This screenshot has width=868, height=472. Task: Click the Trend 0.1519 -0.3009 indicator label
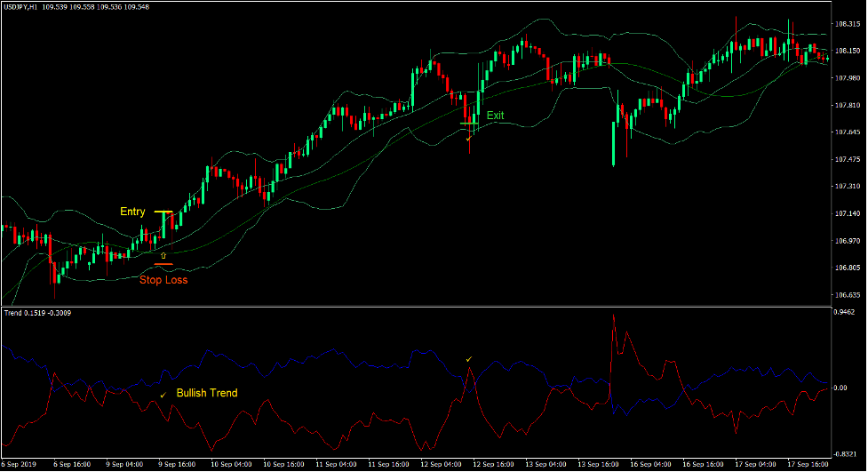[37, 313]
